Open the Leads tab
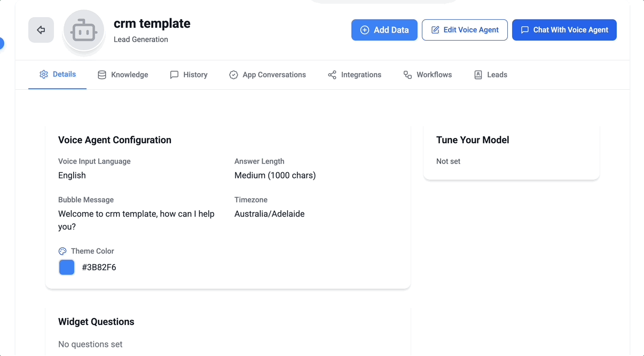The height and width of the screenshot is (356, 644). coord(497,75)
